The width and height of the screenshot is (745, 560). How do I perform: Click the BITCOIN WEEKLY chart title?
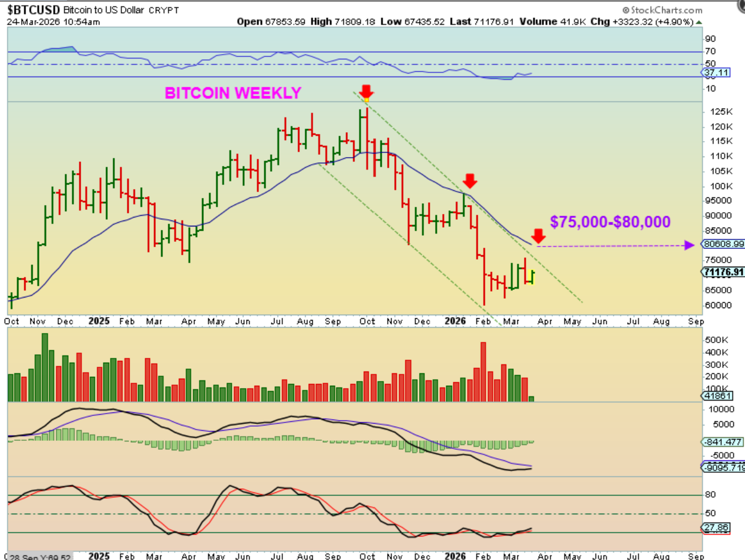[233, 93]
